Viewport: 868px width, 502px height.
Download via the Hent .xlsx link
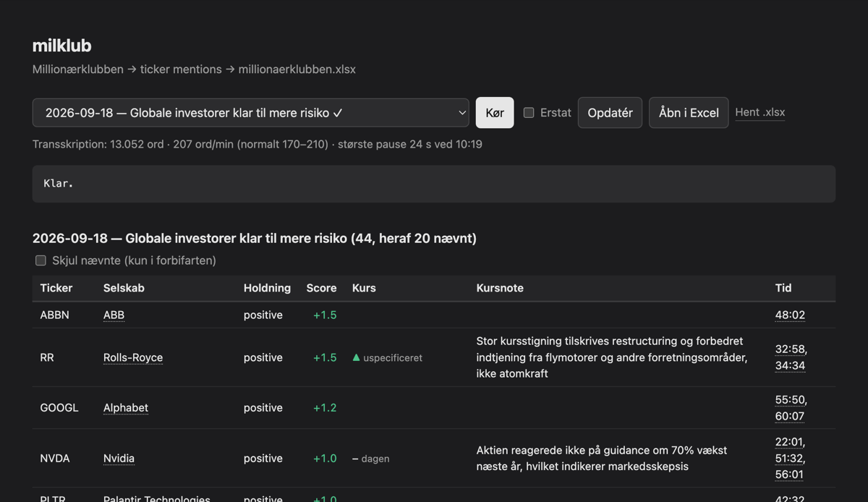click(x=760, y=112)
